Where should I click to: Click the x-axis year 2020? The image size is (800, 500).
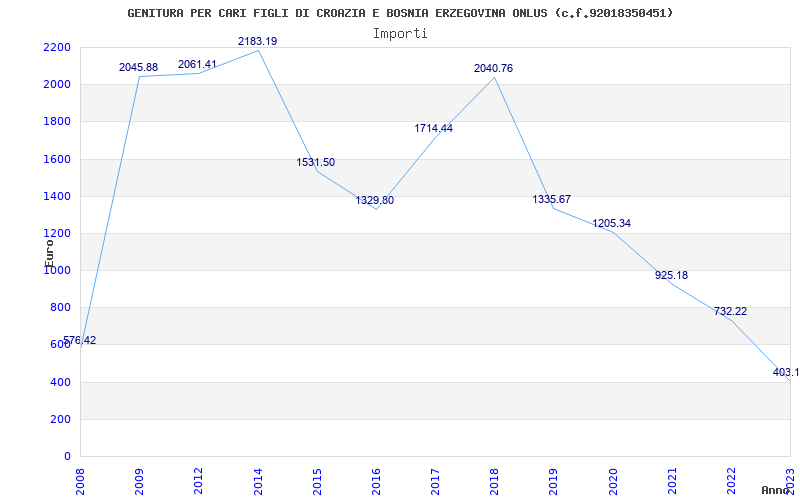[x=613, y=481]
